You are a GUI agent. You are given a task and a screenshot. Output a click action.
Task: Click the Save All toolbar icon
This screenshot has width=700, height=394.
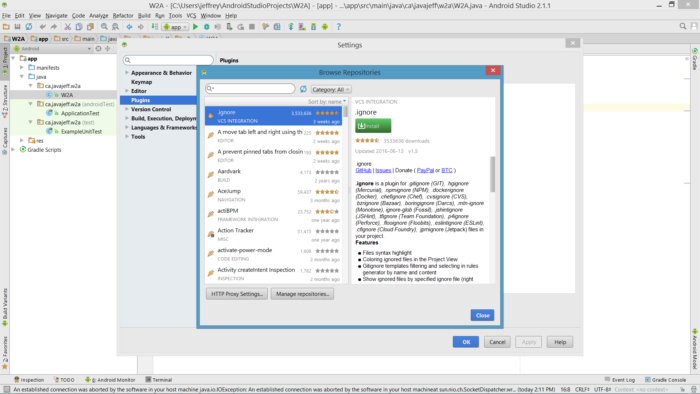pos(17,27)
